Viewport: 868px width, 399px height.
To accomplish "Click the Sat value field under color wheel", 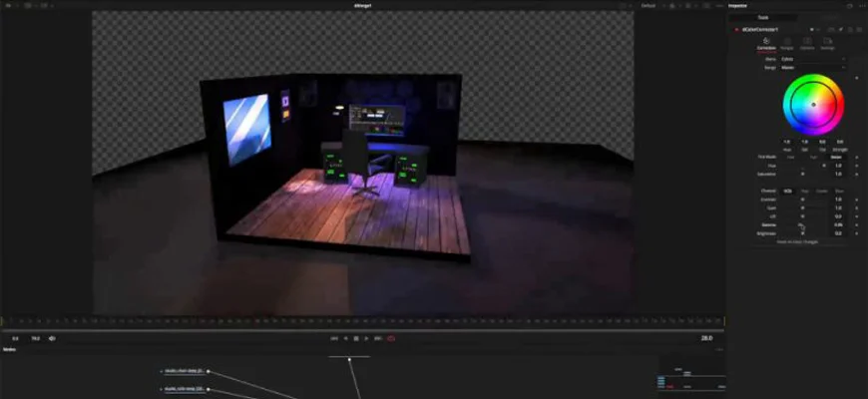I will [x=804, y=143].
